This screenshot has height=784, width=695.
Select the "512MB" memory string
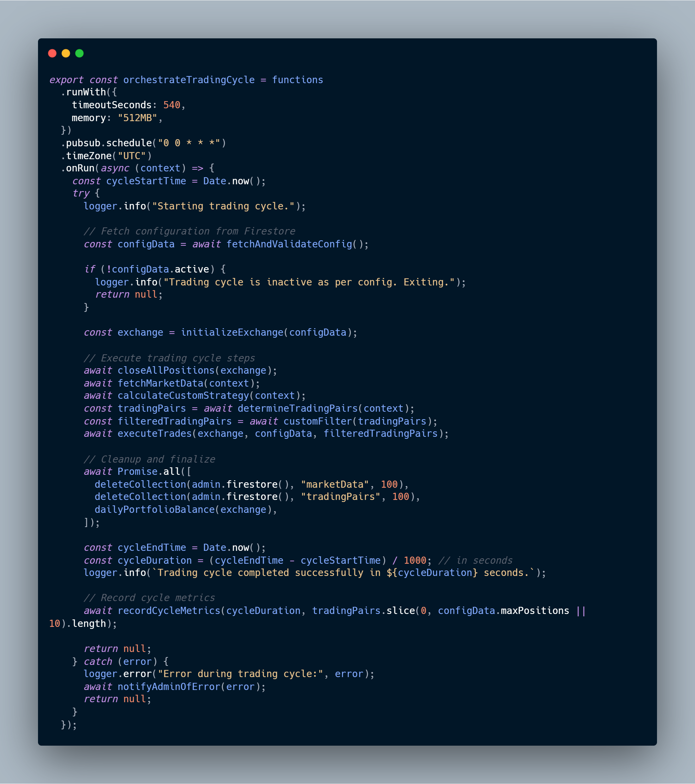tap(140, 118)
